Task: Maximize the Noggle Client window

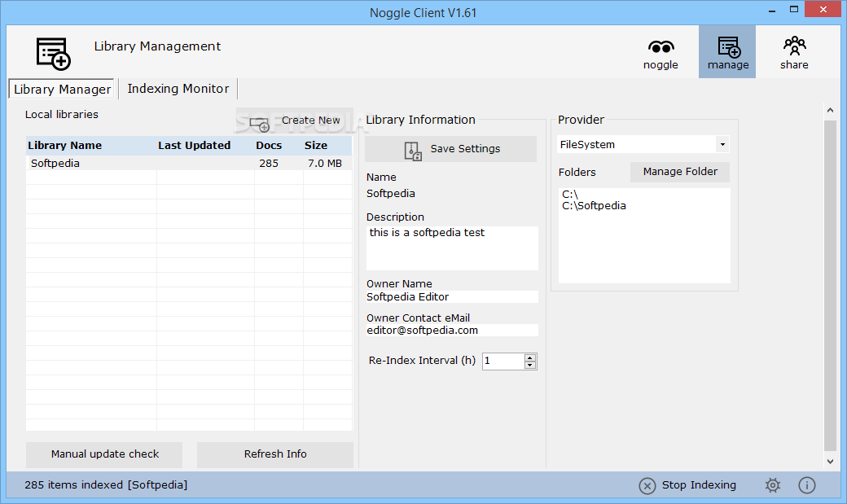Action: tap(793, 9)
